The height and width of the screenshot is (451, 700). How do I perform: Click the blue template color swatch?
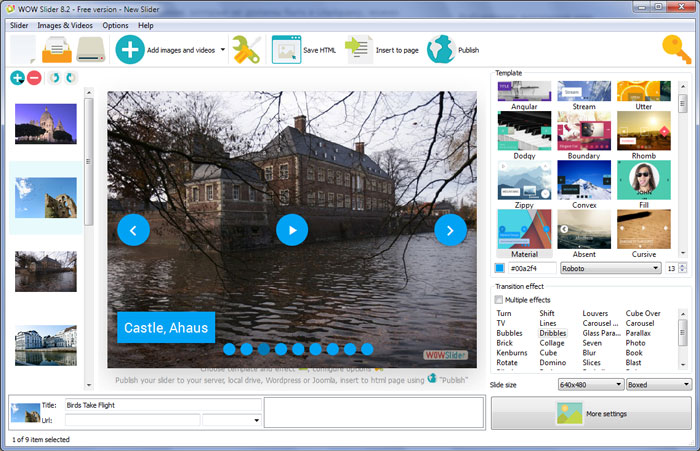[x=500, y=268]
